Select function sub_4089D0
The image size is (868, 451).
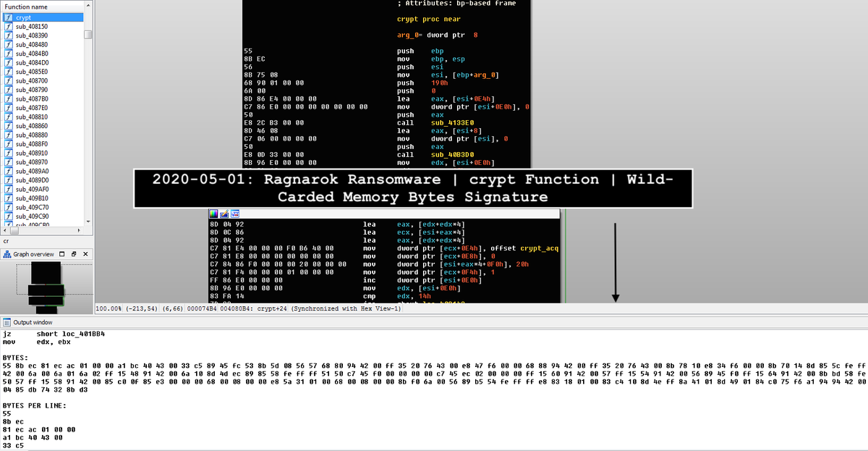(43, 180)
